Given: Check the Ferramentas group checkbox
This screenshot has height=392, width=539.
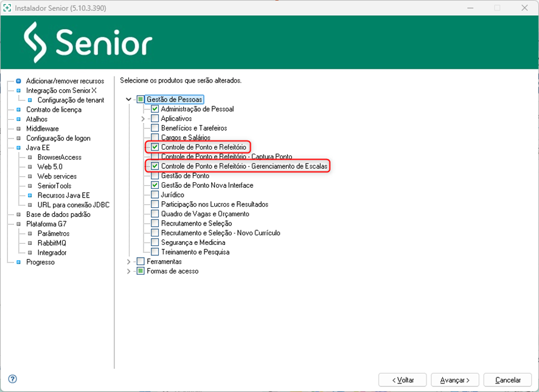Looking at the screenshot, I should click(x=141, y=261).
